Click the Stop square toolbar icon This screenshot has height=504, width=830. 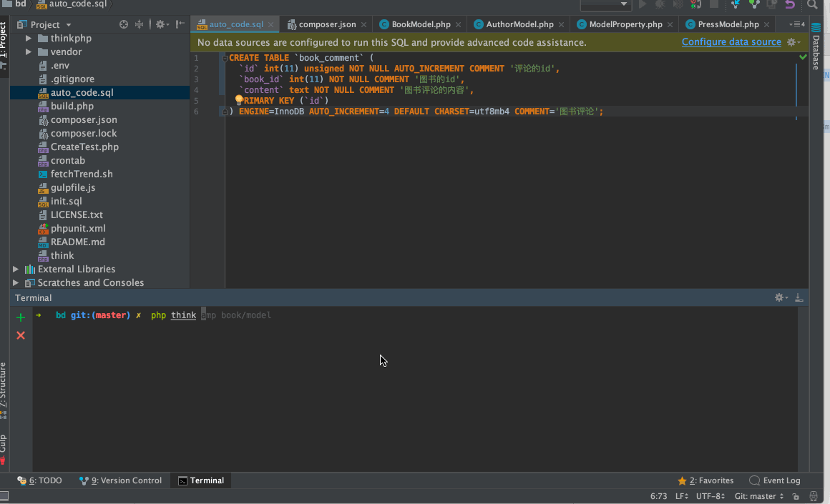[x=714, y=4]
